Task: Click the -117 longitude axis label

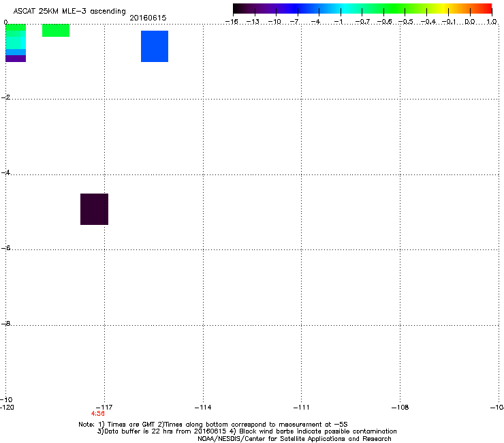Action: [104, 408]
